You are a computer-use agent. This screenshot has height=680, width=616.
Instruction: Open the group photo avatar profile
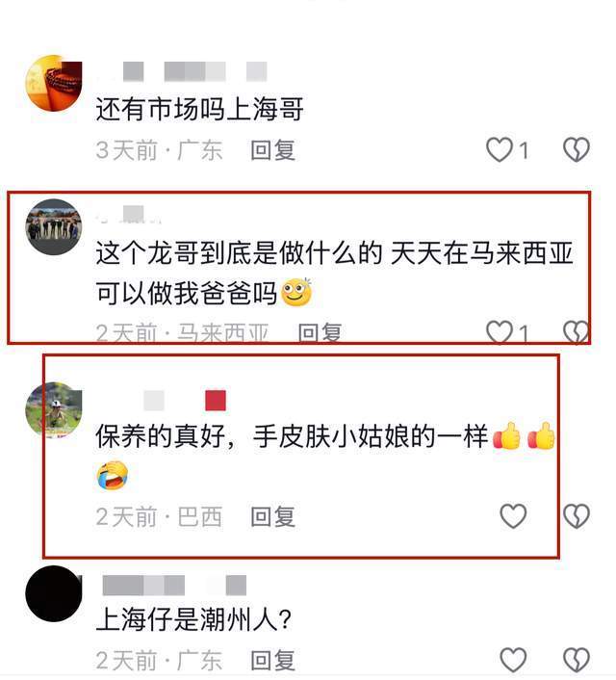point(54,226)
